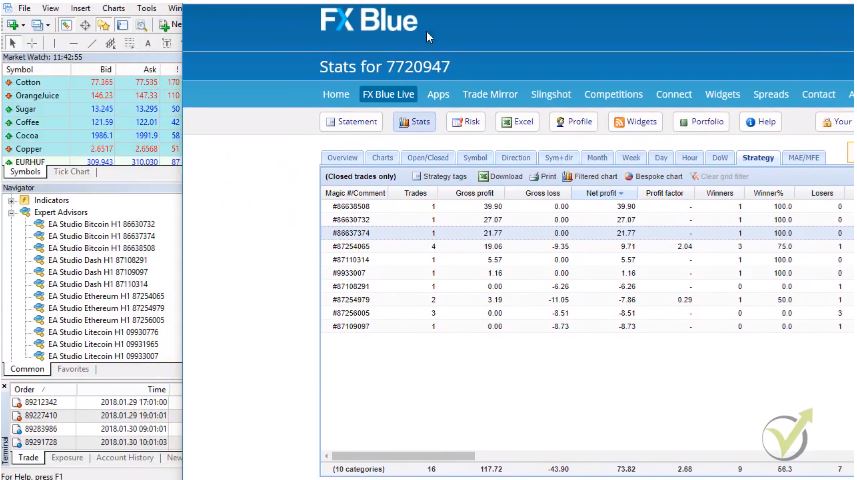Viewport: 857px width, 480px height.
Task: Sort terminal orders by Order column
Action: (43, 389)
